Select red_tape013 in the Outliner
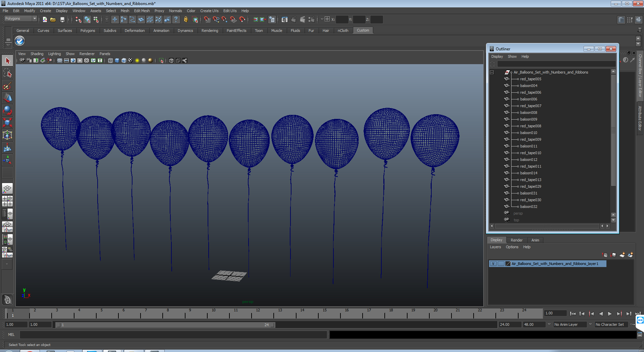 click(x=531, y=180)
